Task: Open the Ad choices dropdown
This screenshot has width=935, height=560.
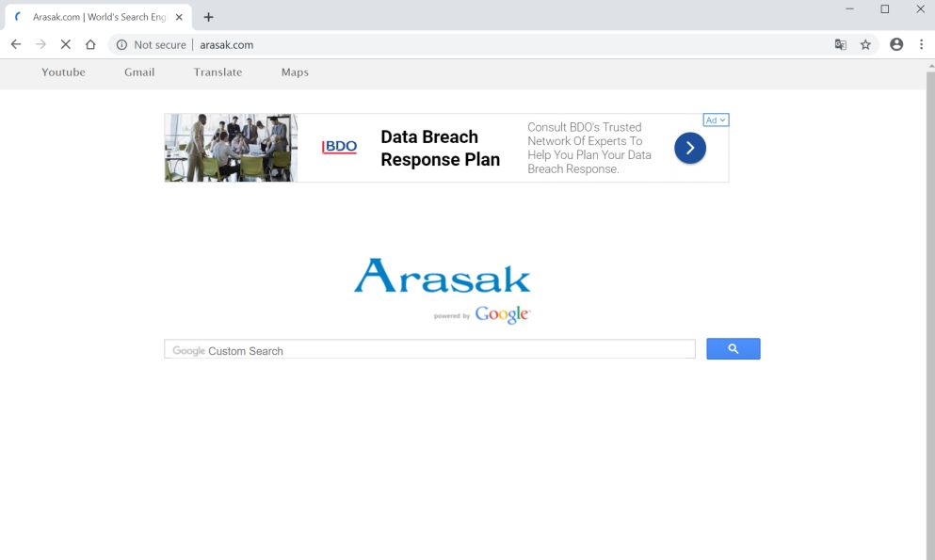Action: coord(717,120)
